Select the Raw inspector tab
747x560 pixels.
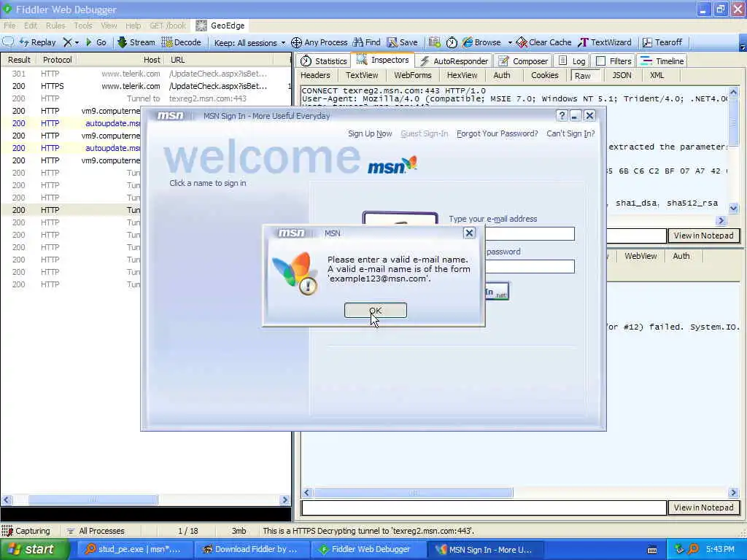(583, 76)
